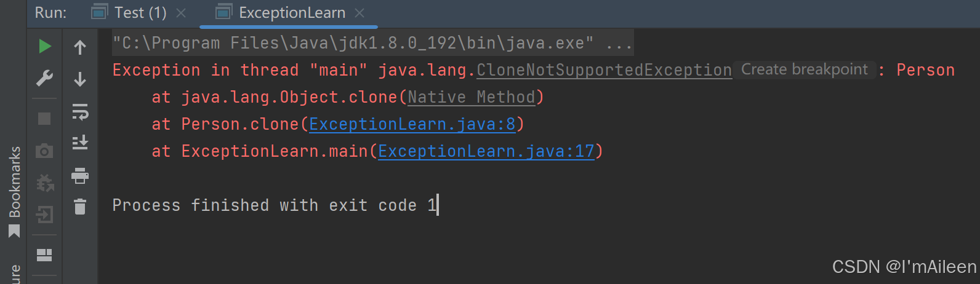This screenshot has height=284, width=980.
Task: Open the wrench settings icon
Action: (44, 79)
